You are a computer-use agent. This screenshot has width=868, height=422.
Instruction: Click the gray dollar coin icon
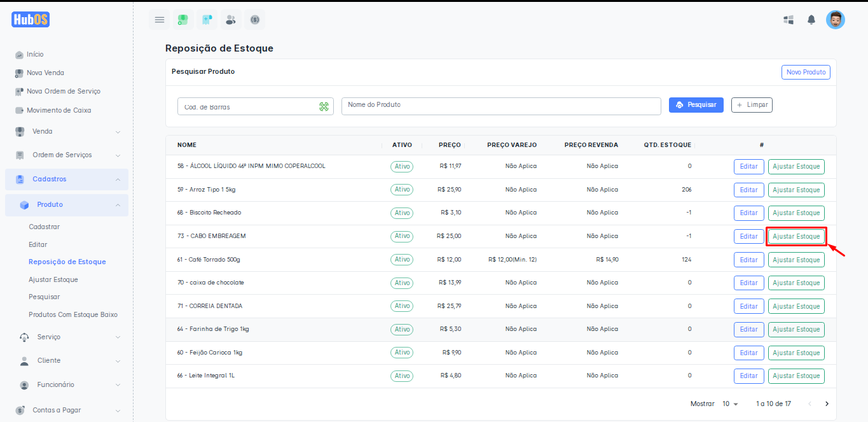[x=255, y=20]
